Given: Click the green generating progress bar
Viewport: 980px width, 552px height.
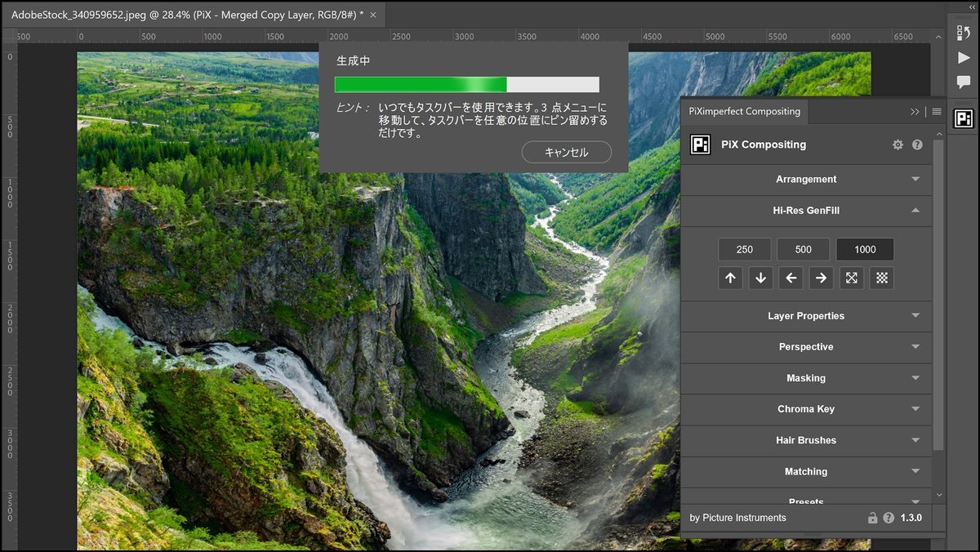Looking at the screenshot, I should (x=466, y=85).
